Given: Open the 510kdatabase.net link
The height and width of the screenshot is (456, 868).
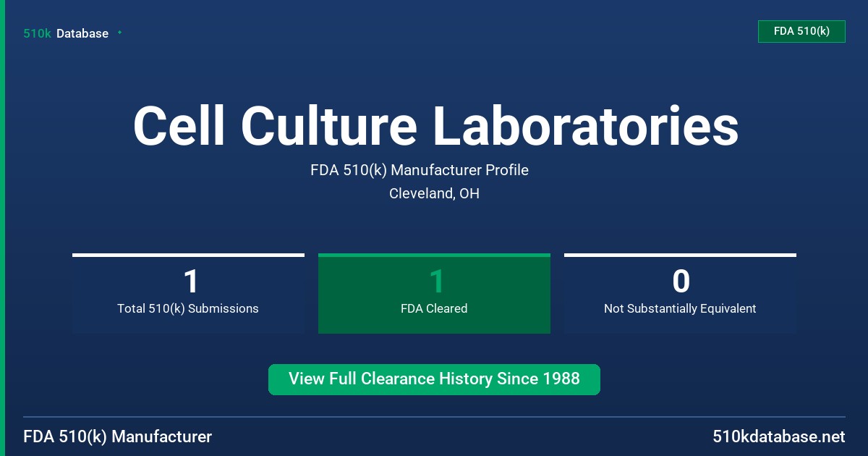Looking at the screenshot, I should 778,437.
